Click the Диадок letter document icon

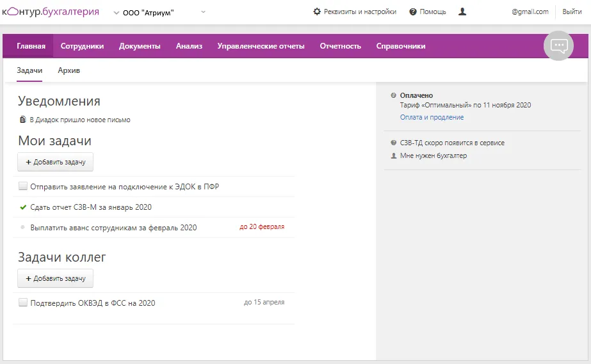point(22,120)
